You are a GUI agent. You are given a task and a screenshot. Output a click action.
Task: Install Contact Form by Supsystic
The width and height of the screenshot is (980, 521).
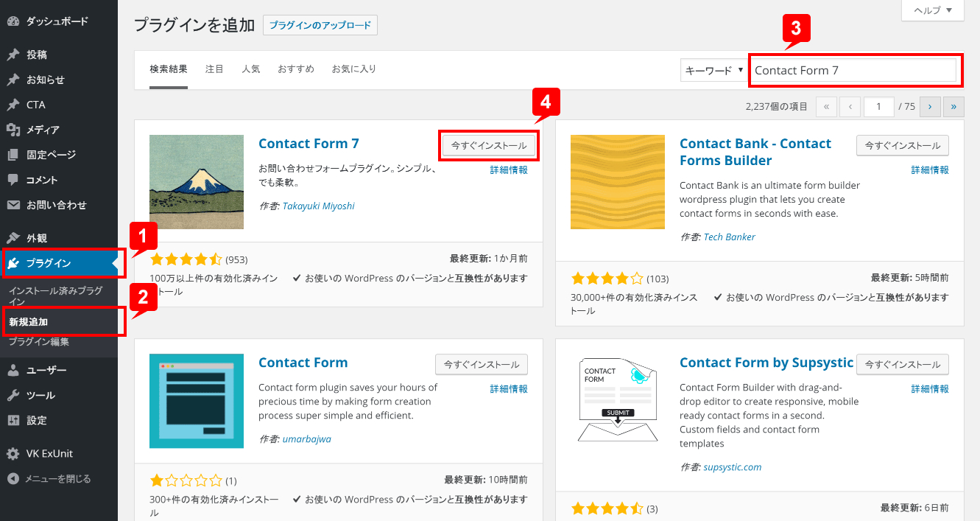[x=903, y=365]
